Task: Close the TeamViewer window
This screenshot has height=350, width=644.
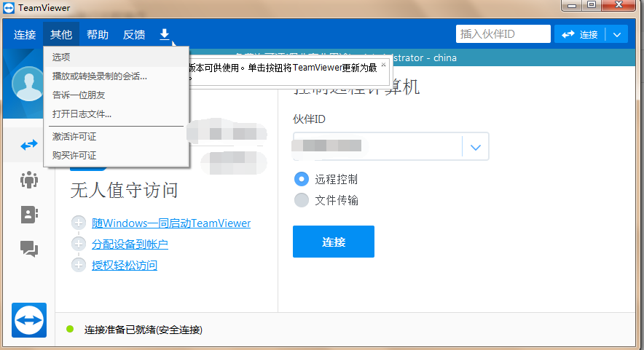Action: coord(619,5)
